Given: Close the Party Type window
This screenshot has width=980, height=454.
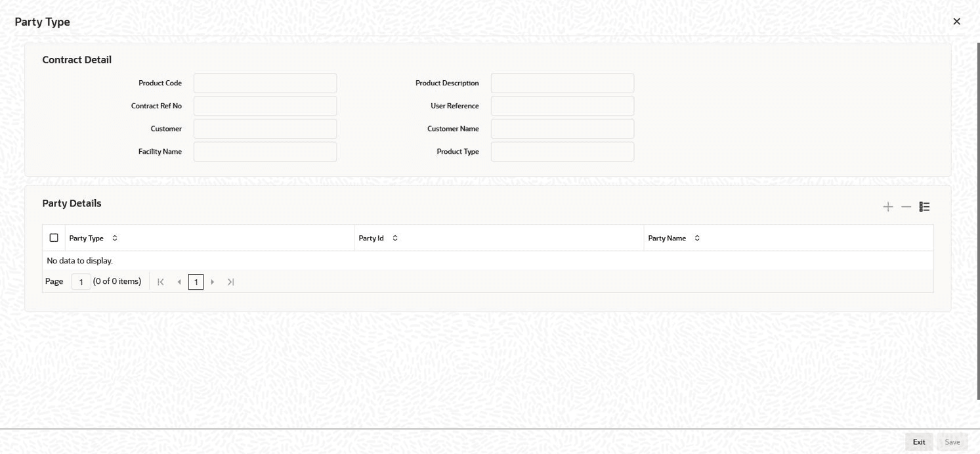Looking at the screenshot, I should (956, 22).
